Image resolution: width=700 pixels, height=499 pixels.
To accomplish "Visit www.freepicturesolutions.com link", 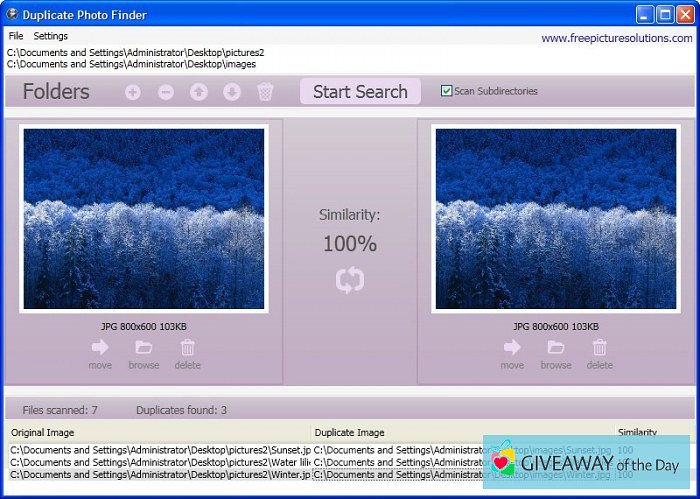I will click(616, 38).
